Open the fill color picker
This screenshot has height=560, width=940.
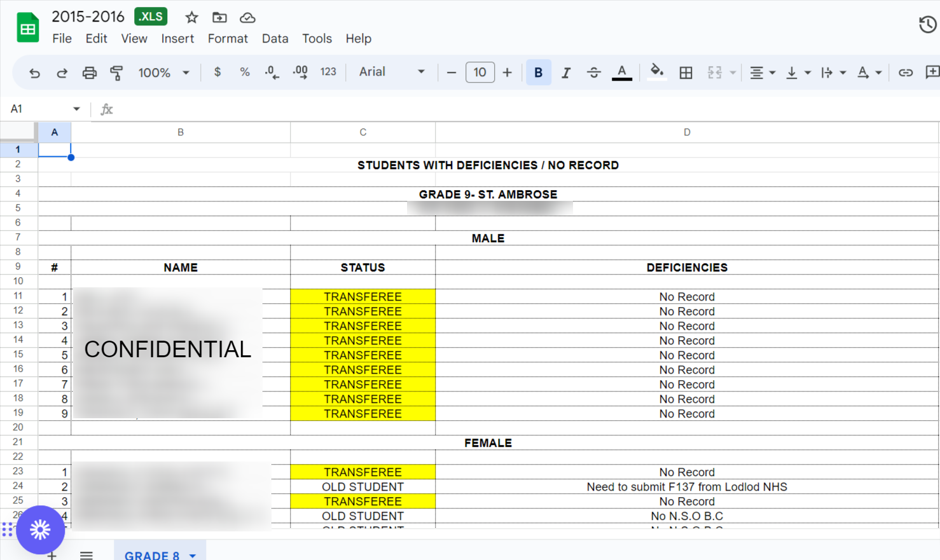[x=657, y=71]
